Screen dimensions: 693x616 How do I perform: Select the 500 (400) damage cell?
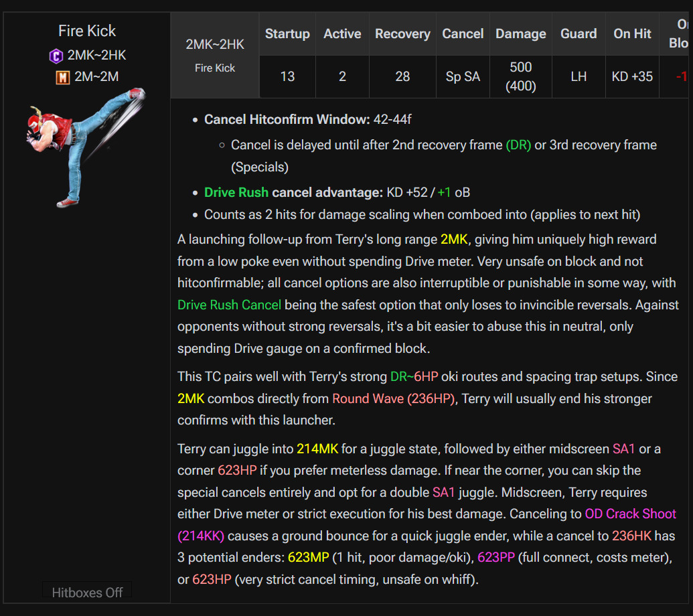[x=521, y=76]
